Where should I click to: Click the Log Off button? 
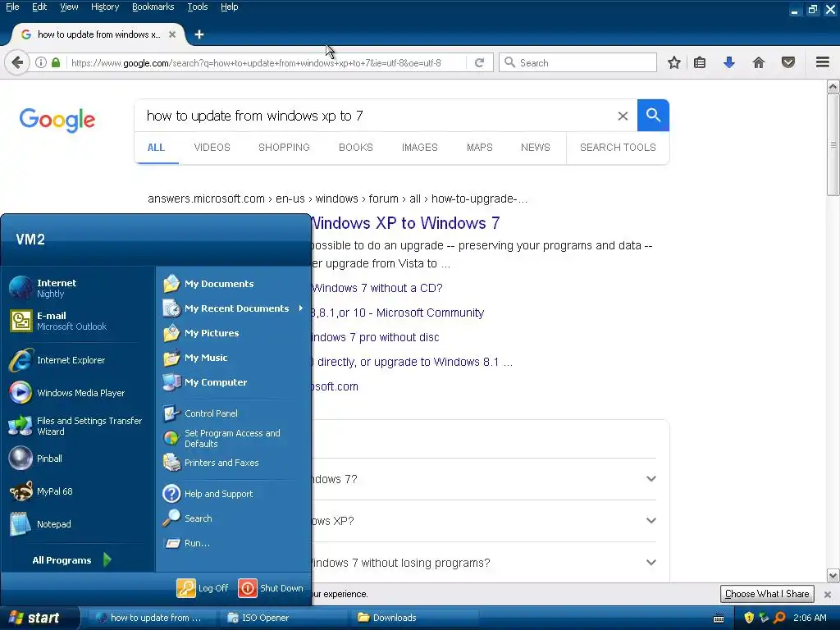point(203,587)
